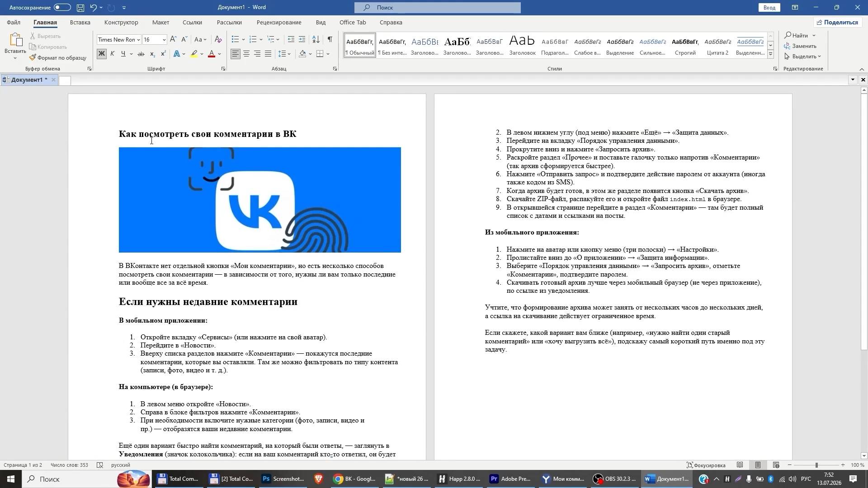The width and height of the screenshot is (868, 488).
Task: Center-align the text
Action: click(x=246, y=54)
